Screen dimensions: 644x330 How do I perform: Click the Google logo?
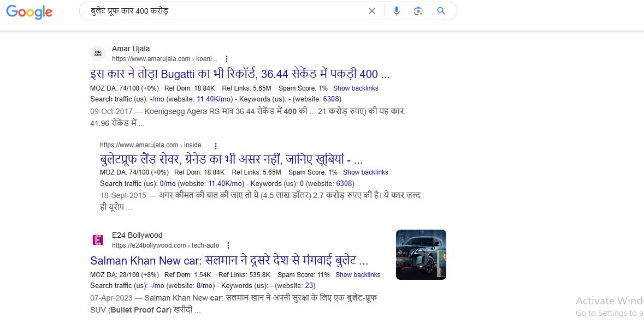pyautogui.click(x=29, y=11)
